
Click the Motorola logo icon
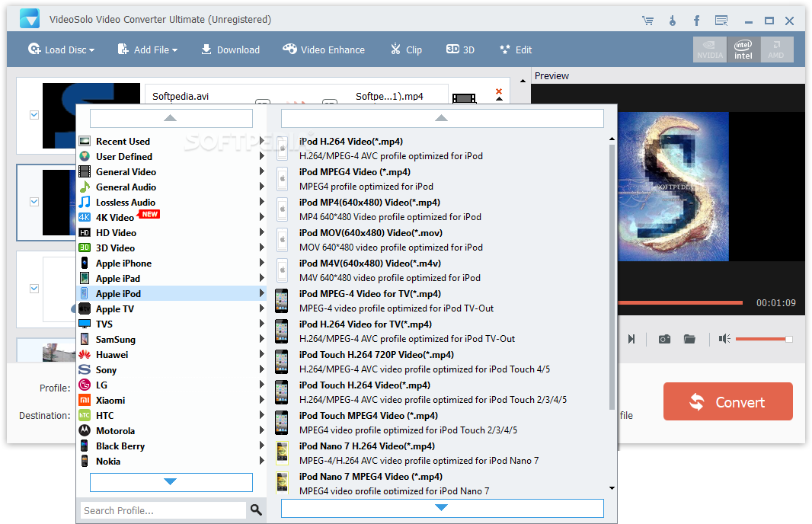click(x=85, y=431)
